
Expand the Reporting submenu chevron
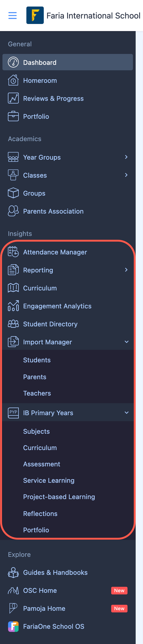coord(126,270)
